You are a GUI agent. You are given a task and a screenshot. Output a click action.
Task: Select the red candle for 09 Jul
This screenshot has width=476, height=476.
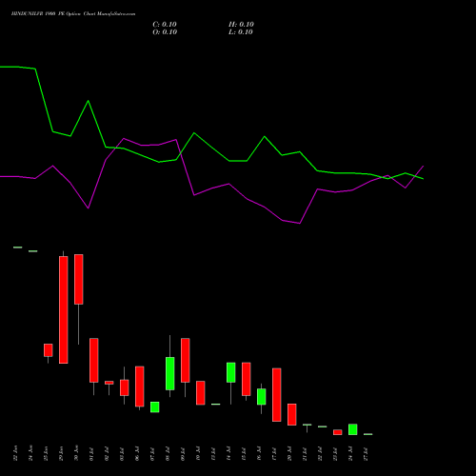click(186, 360)
